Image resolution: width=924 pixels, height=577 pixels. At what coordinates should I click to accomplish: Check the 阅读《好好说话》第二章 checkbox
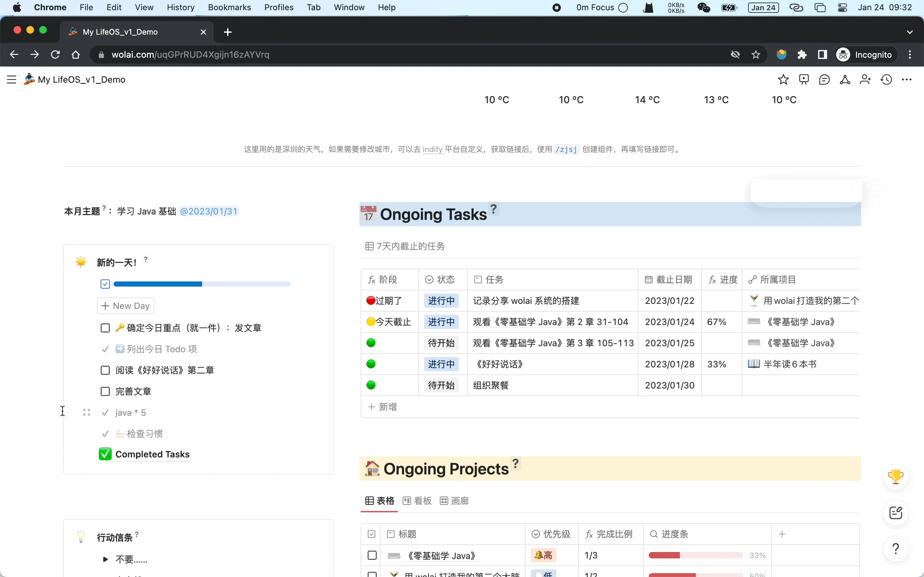105,370
